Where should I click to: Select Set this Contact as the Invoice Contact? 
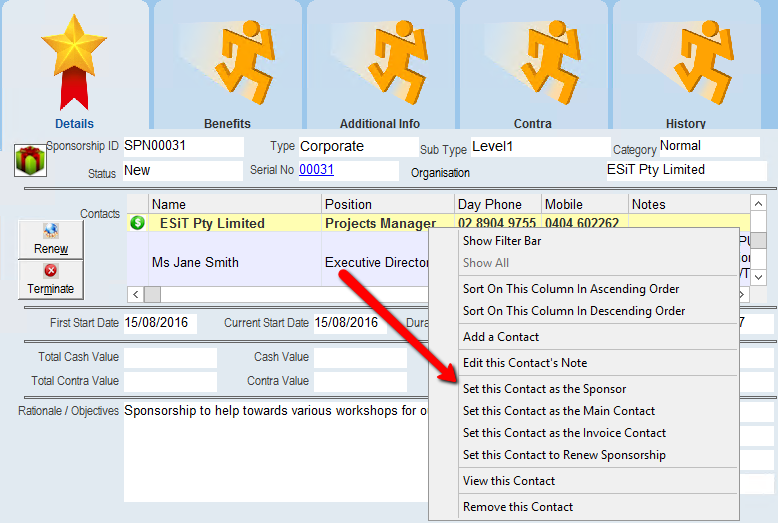tap(564, 433)
